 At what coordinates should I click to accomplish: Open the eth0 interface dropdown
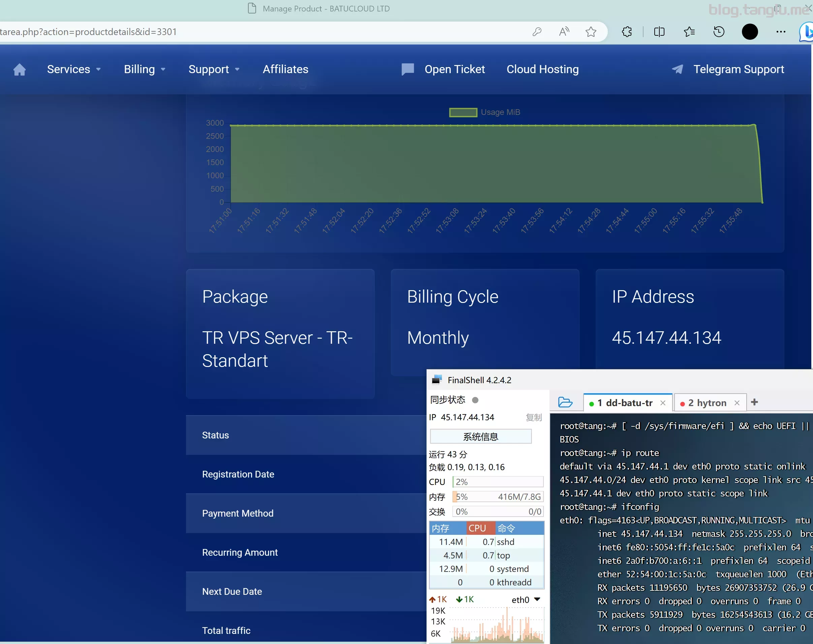tap(526, 600)
